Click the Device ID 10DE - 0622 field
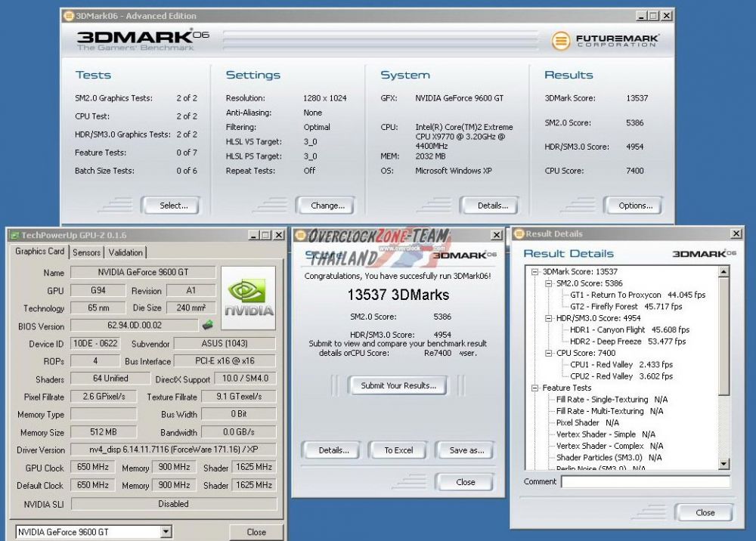Image resolution: width=756 pixels, height=541 pixels. (95, 343)
